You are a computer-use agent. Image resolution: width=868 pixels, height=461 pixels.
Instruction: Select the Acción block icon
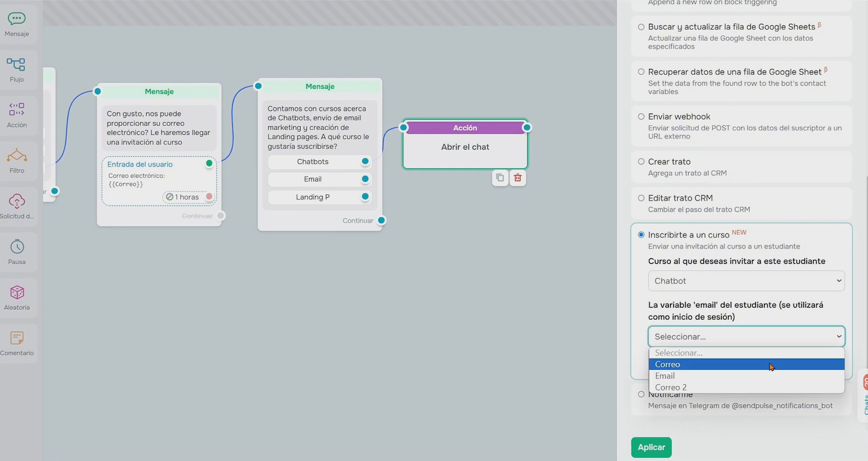[17, 110]
